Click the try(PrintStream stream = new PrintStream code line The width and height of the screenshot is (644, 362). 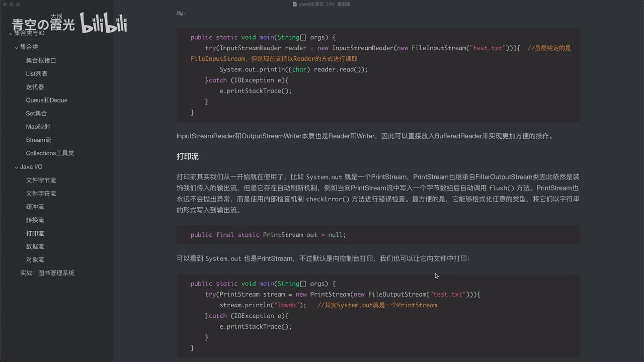click(343, 294)
